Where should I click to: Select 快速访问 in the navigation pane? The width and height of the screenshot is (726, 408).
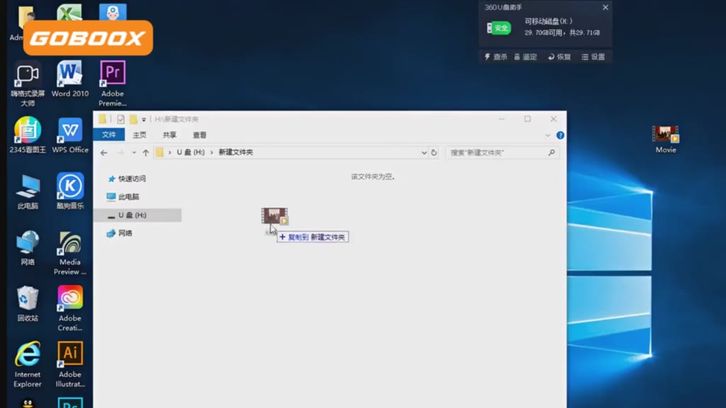(x=132, y=179)
